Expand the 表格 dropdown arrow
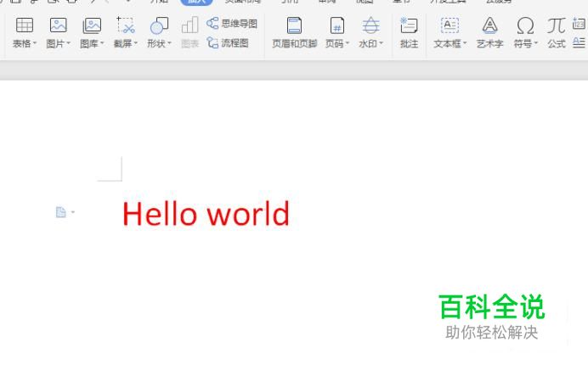This screenshot has width=588, height=370. [35, 43]
